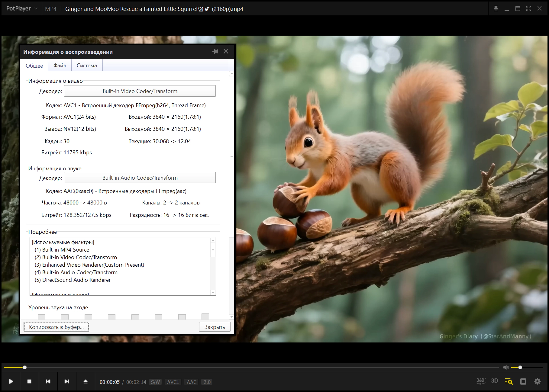This screenshot has height=392, width=549.
Task: Show the playlist panel icon
Action: (x=523, y=381)
